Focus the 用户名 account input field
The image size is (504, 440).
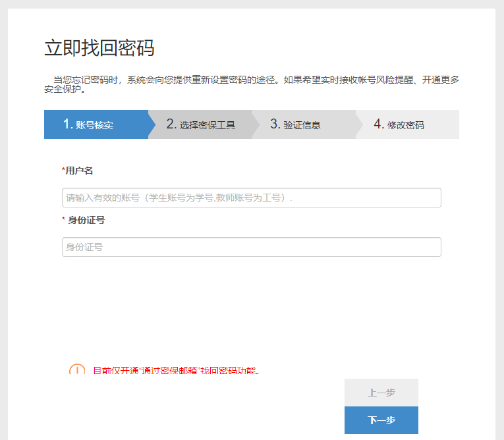(x=251, y=198)
